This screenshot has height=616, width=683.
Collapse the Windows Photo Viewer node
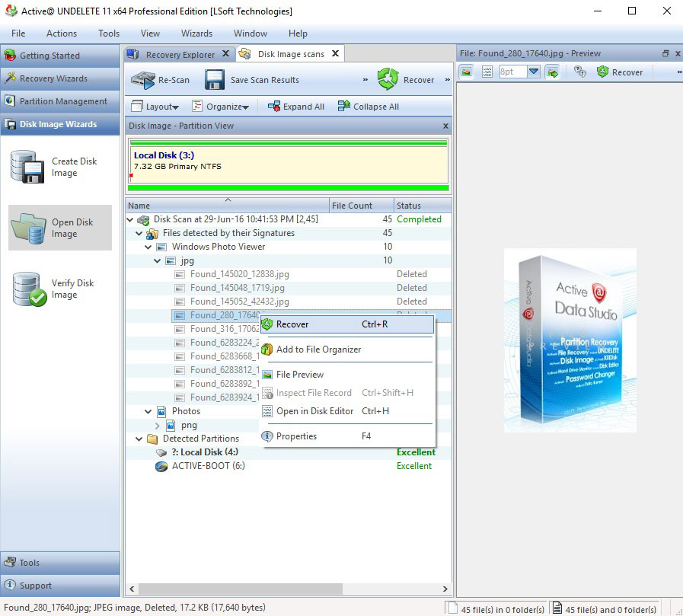(148, 247)
